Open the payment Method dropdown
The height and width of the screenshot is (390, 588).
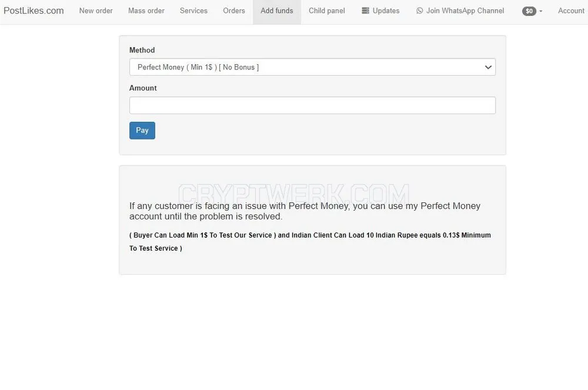[x=312, y=67]
